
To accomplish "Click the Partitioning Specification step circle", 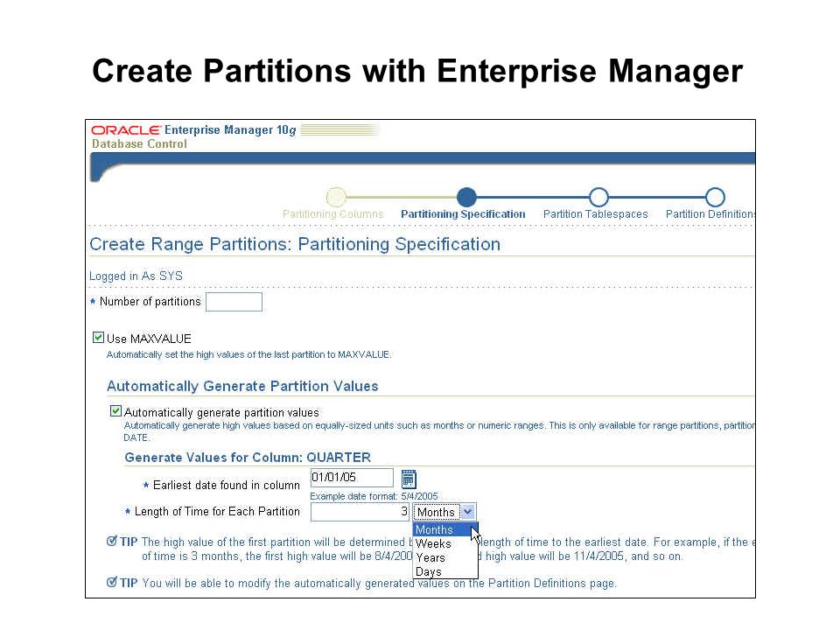I will point(466,197).
